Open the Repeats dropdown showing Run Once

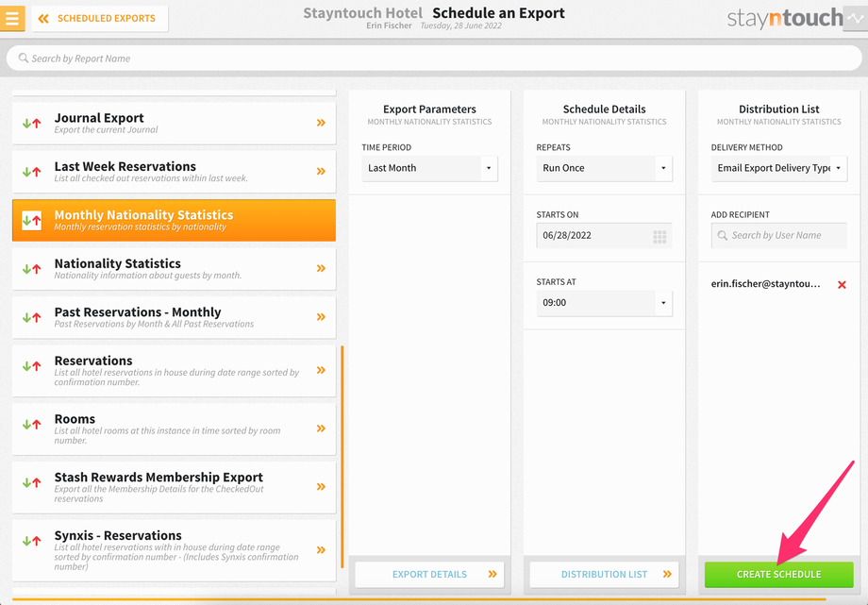click(604, 168)
